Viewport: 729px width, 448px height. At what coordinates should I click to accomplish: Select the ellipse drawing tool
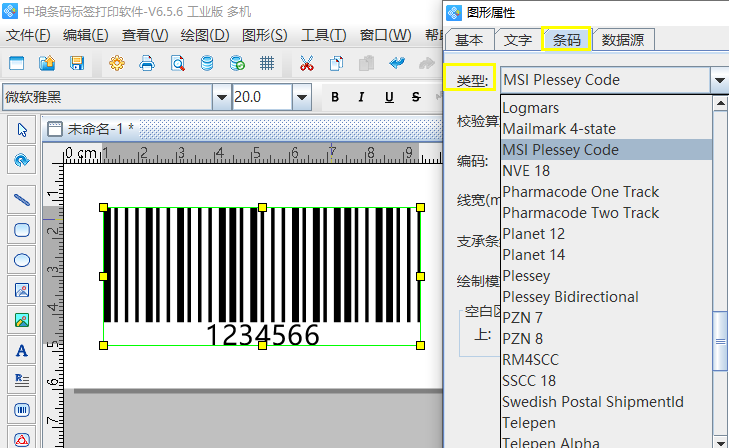tap(22, 260)
